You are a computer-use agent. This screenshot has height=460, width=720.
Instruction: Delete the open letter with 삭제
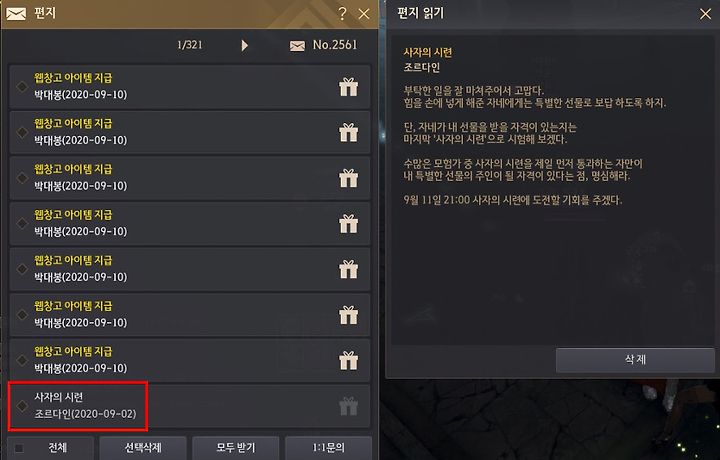(635, 360)
